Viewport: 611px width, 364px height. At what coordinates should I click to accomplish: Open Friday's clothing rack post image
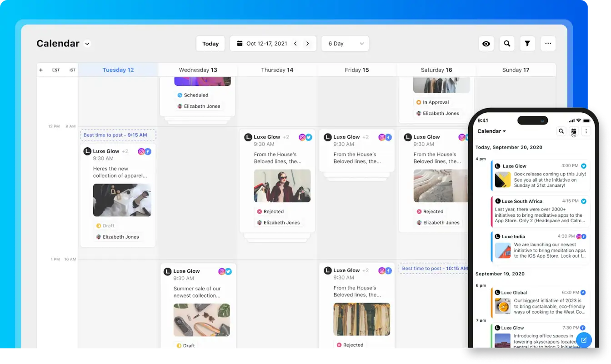tap(362, 319)
